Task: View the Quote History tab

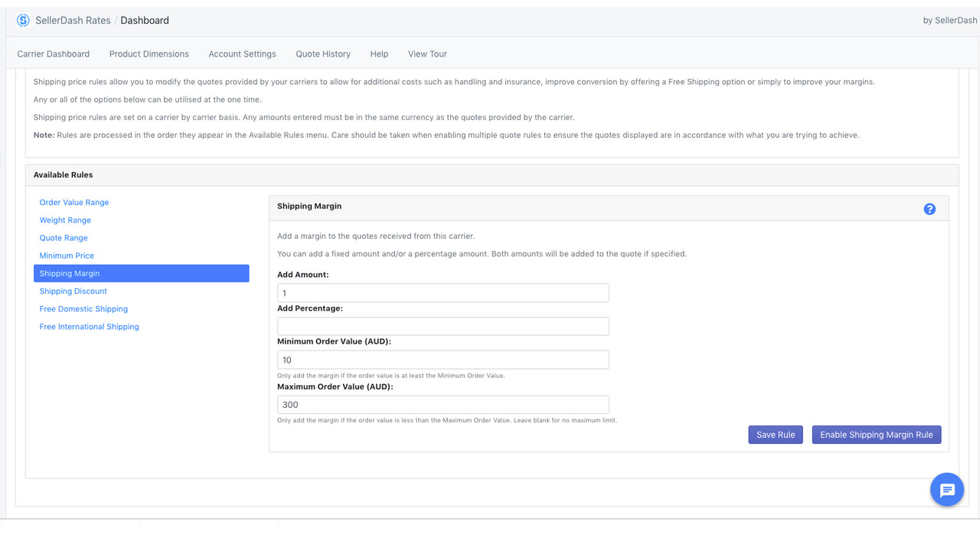Action: pos(323,54)
